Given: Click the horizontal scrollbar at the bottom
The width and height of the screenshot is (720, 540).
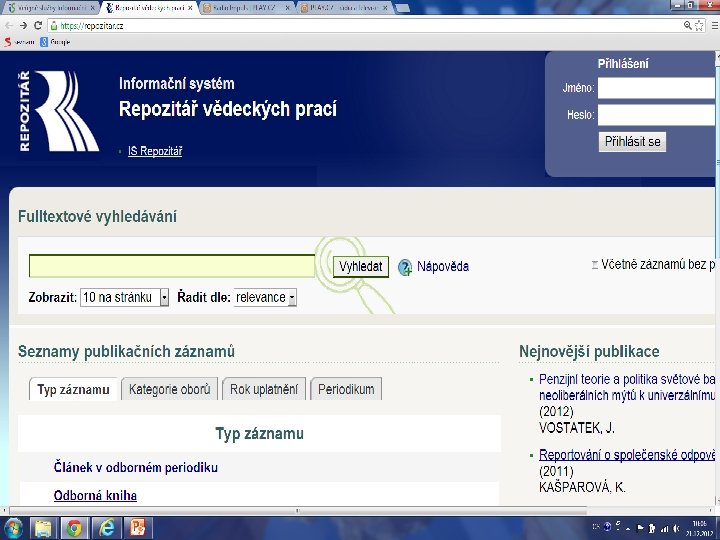Looking at the screenshot, I should click(298, 511).
